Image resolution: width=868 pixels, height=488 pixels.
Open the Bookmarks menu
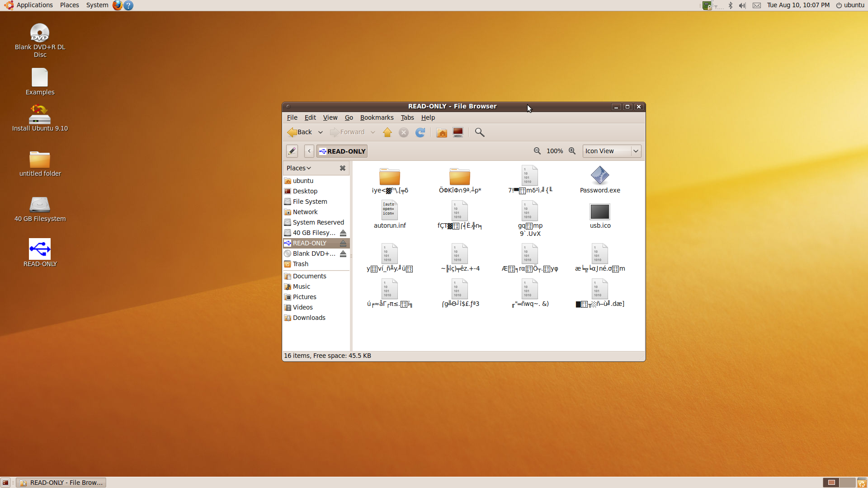pos(377,117)
